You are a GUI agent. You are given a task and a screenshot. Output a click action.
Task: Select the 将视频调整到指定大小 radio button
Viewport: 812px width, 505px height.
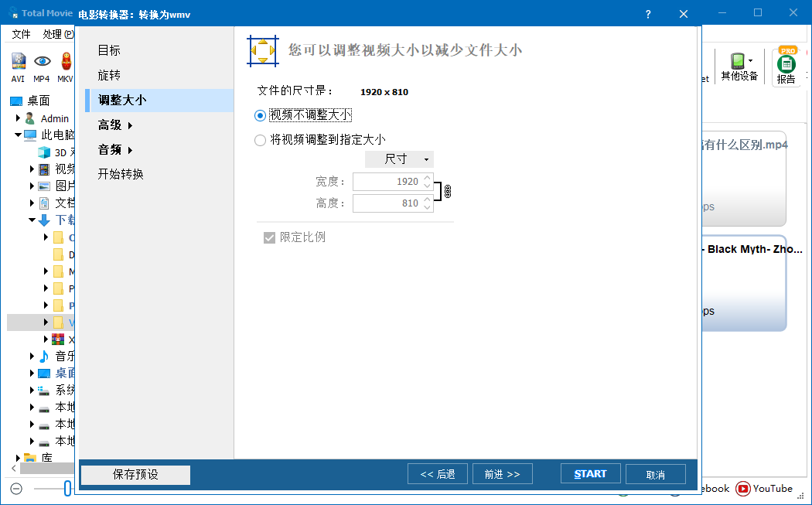pyautogui.click(x=260, y=142)
